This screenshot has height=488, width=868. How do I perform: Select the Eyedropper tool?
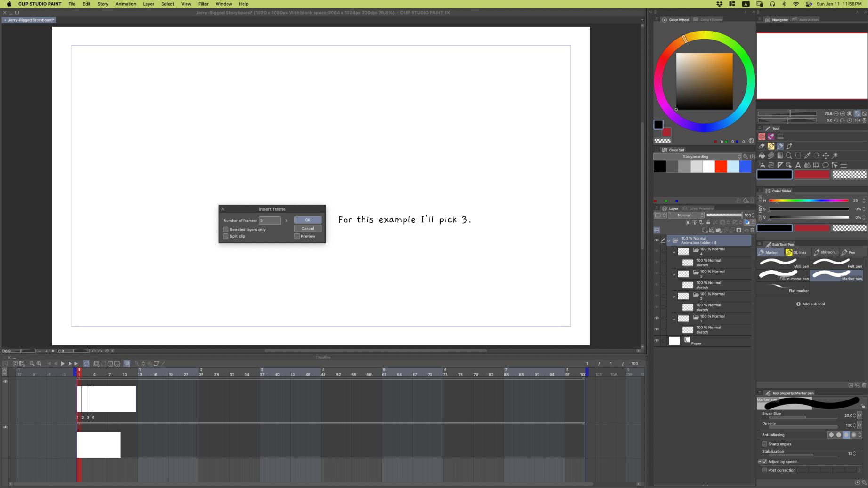tap(807, 156)
